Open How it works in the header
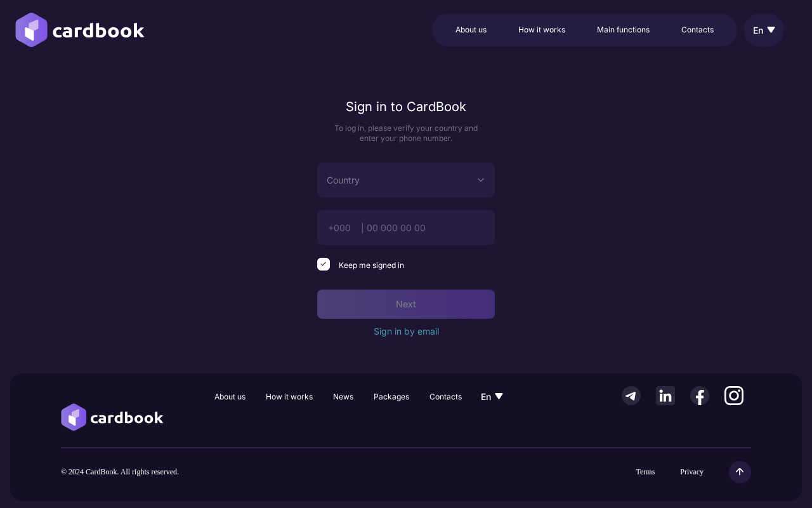The height and width of the screenshot is (508, 812). tap(541, 30)
